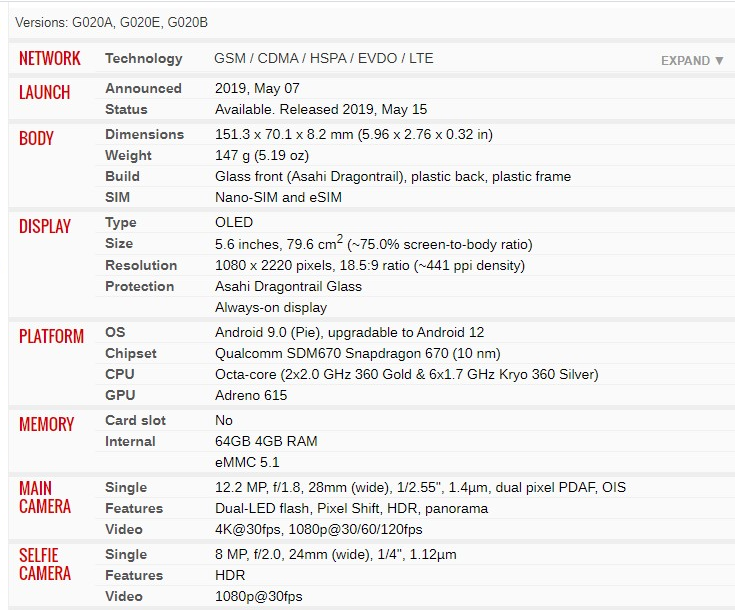Open Features under Main Camera
This screenshot has height=610, width=735.
click(x=134, y=508)
